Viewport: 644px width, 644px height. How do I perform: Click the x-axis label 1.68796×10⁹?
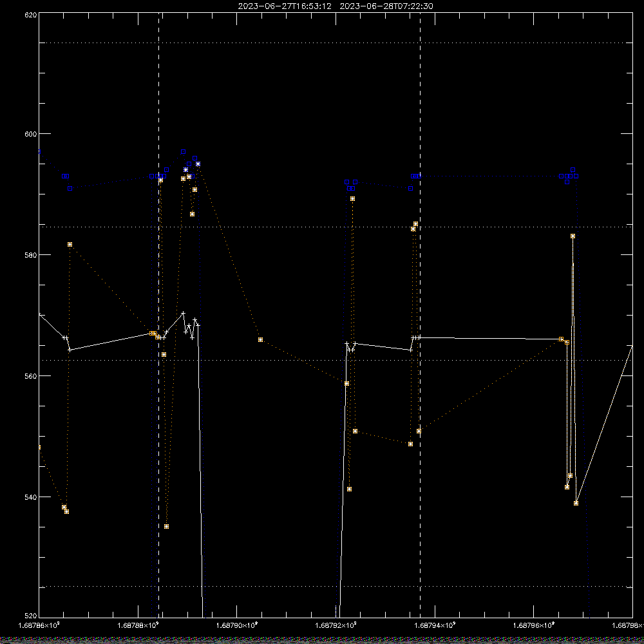tap(534, 625)
